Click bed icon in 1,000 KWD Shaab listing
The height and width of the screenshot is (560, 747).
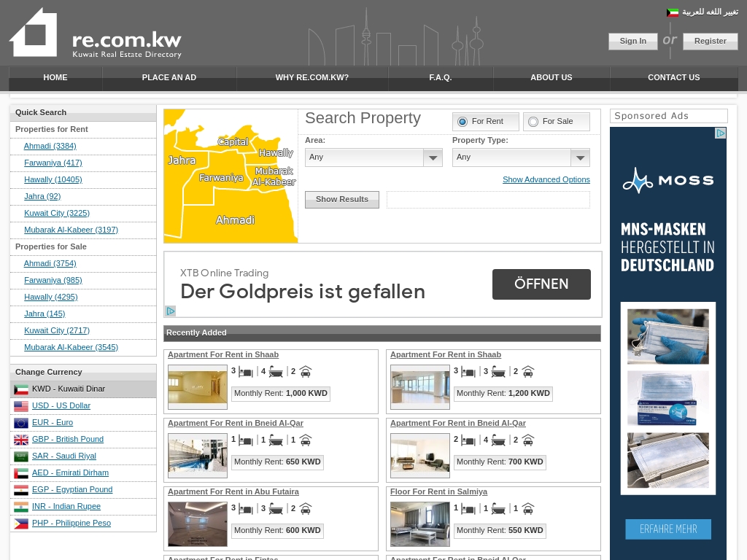pyautogui.click(x=245, y=371)
